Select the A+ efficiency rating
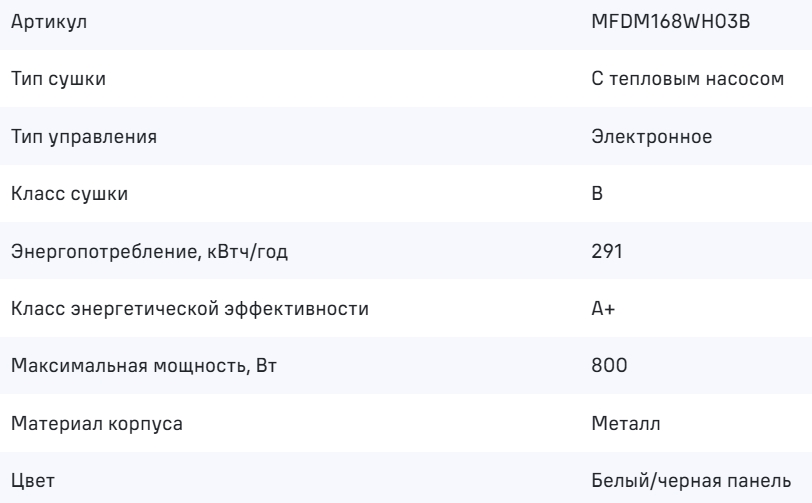This screenshot has height=503, width=812. [603, 309]
